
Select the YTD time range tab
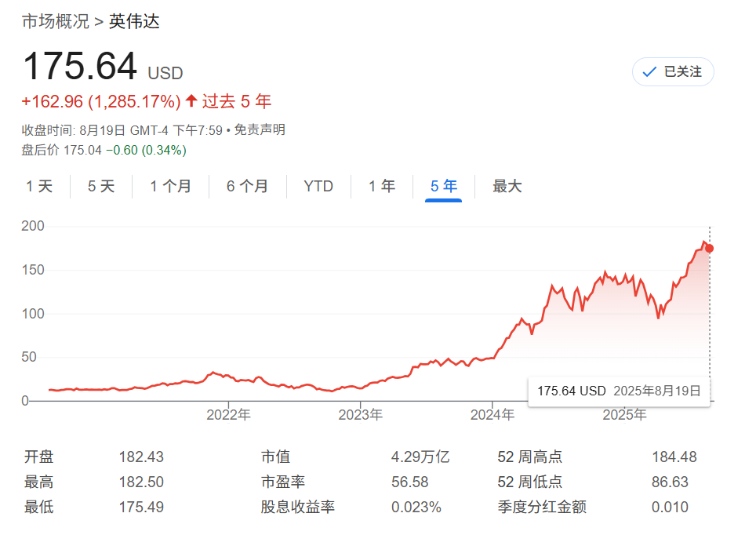pos(318,186)
